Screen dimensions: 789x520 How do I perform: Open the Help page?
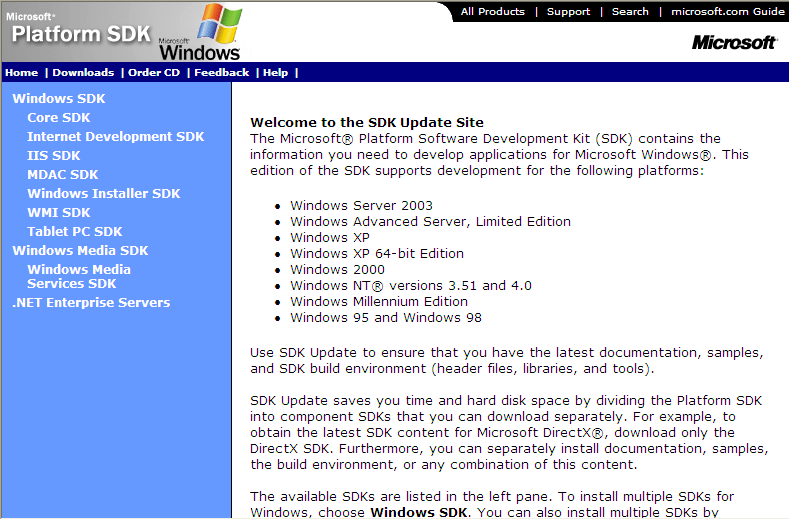click(x=275, y=72)
